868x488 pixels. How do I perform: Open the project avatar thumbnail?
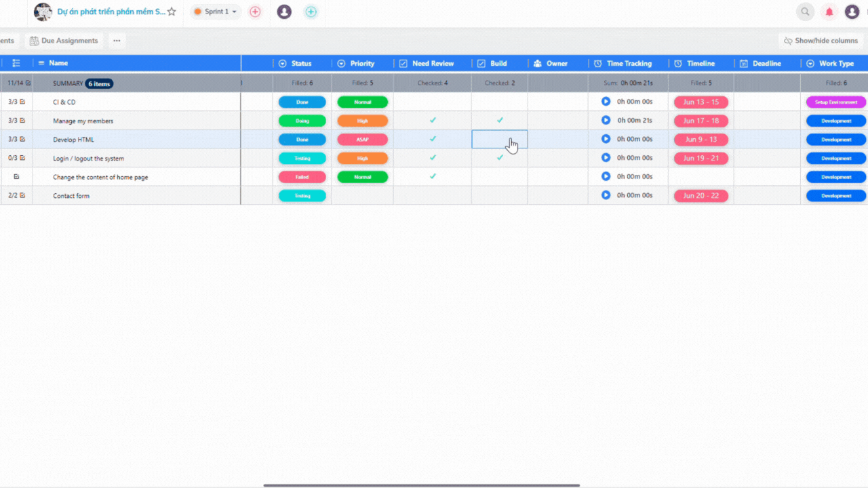tap(43, 12)
